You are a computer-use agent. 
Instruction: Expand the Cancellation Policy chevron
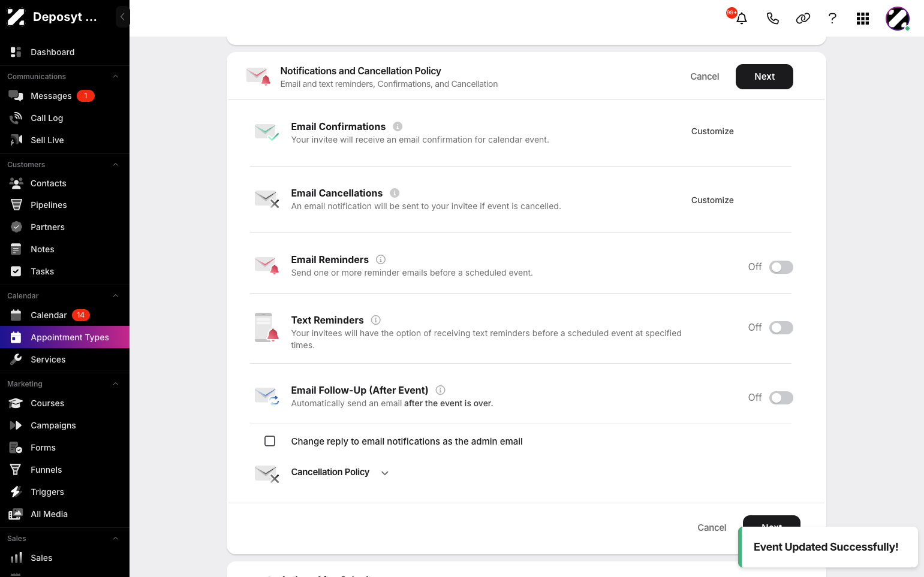pos(385,473)
